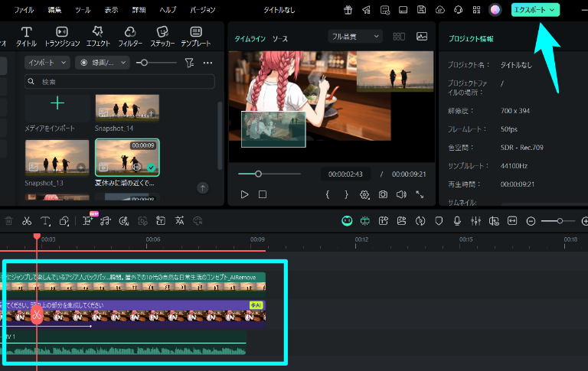Open the バージョン menu
588x371 pixels.
[x=202, y=10]
